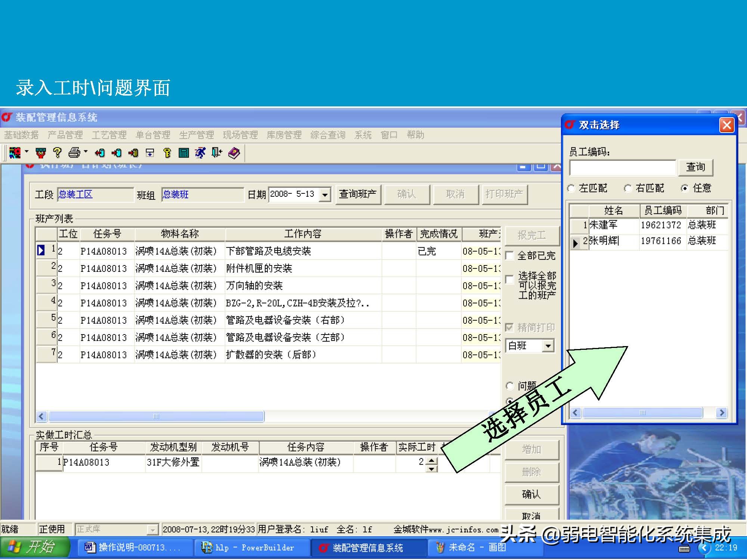Select task row 附件机匣的安装
The image size is (747, 560).
(268, 268)
